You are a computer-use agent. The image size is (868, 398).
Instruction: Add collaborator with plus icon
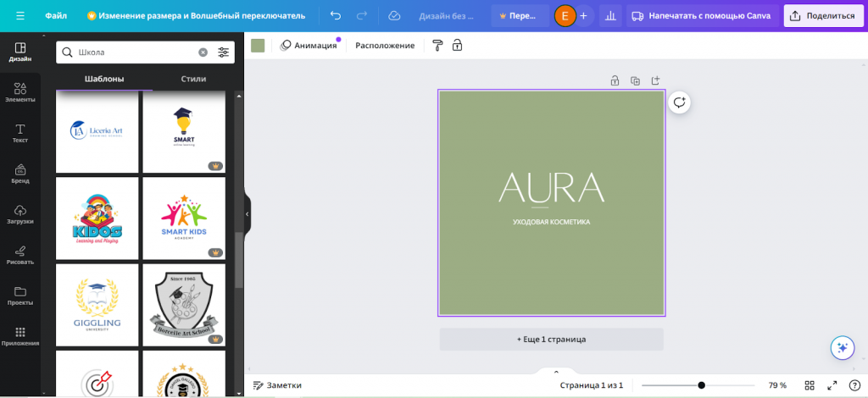[x=583, y=16]
